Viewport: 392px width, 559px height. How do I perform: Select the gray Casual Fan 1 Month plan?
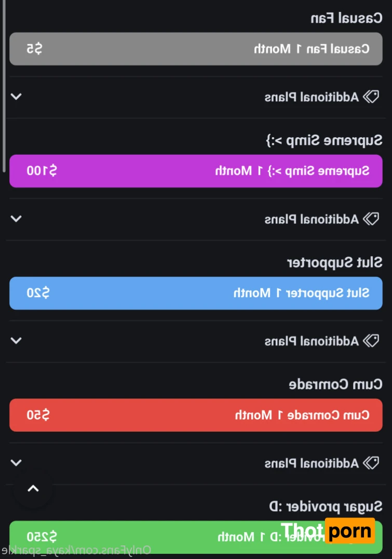coord(196,49)
